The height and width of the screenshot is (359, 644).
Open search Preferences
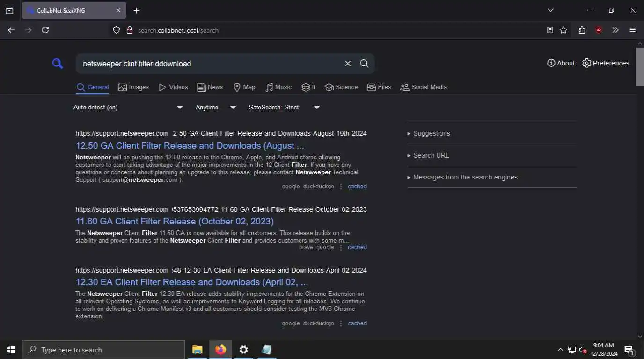point(606,63)
